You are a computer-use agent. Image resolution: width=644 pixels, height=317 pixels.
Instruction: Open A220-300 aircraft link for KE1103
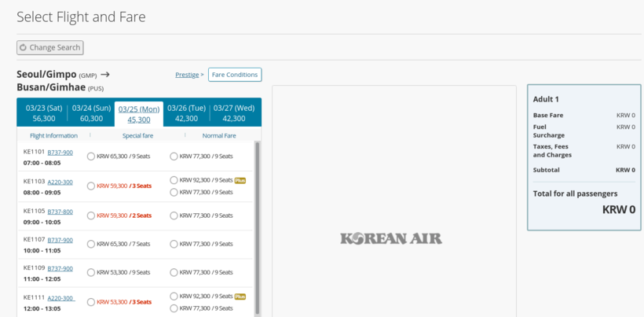[60, 182]
